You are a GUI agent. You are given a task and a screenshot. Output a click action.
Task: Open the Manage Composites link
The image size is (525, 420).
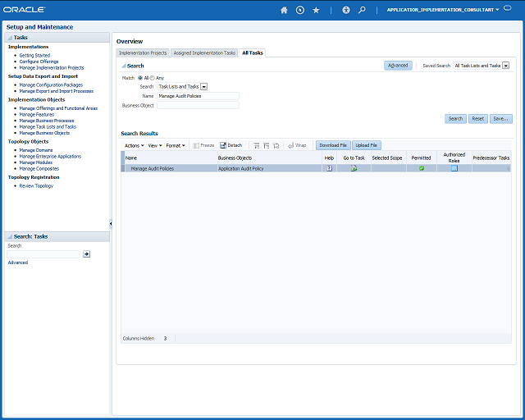pos(39,169)
